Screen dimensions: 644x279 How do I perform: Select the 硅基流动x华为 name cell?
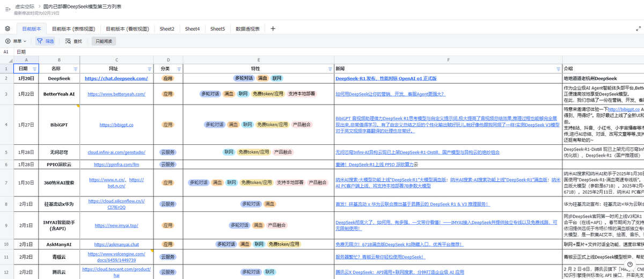[59, 204]
